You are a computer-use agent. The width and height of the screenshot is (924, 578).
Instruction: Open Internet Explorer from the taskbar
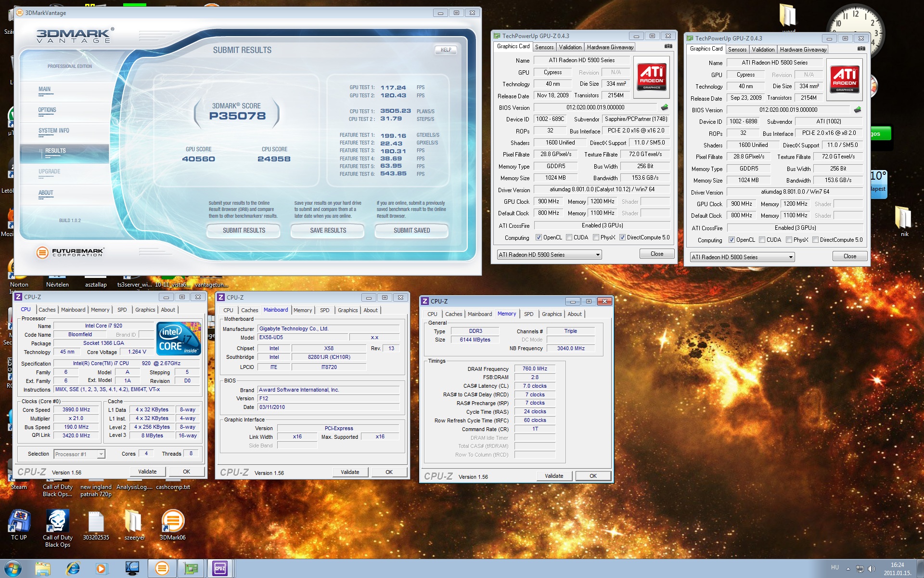[x=73, y=568]
